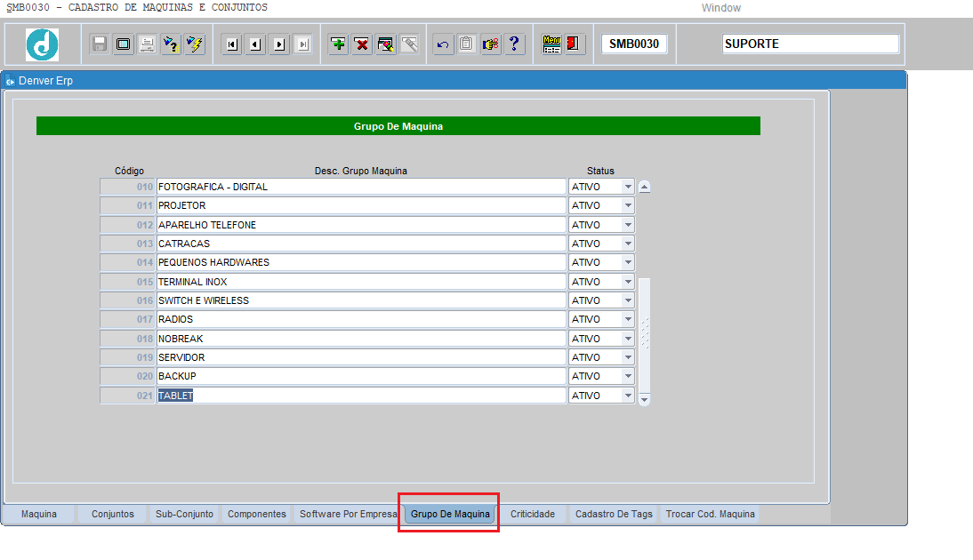Screen dimensions: 973x560
Task: Open Status dropdown for PROJETOR row
Action: click(628, 205)
